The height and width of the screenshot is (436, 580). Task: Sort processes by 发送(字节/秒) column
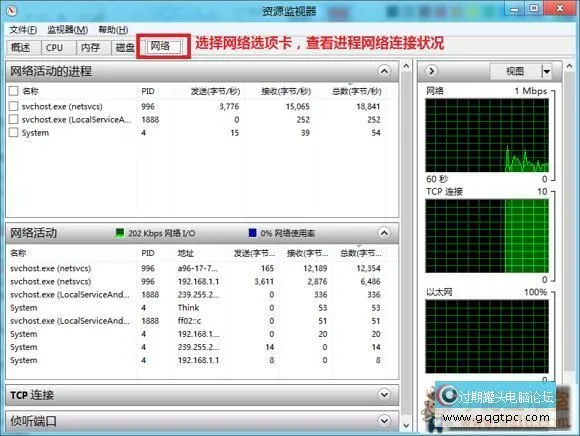coord(215,91)
